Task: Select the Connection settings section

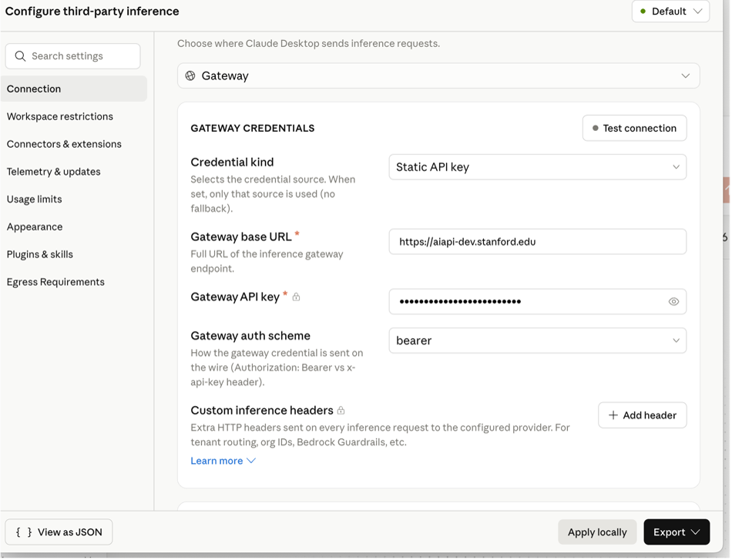Action: (74, 89)
